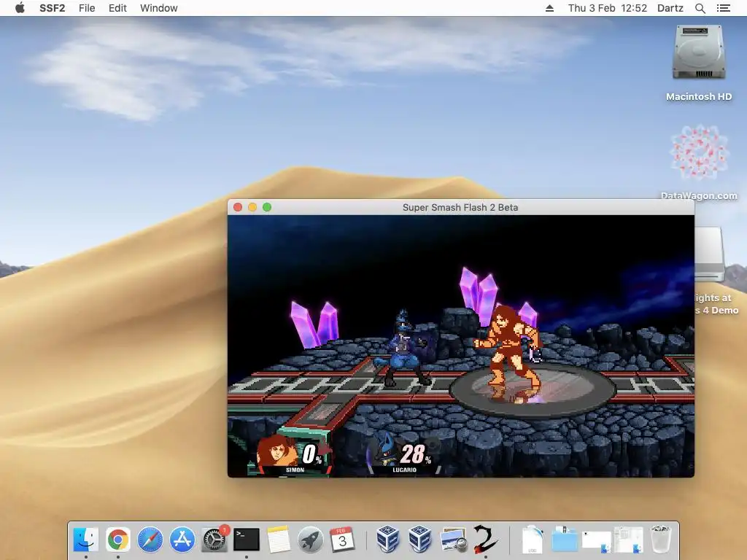
Task: Open the document preview stack in dock
Action: [x=629, y=540]
